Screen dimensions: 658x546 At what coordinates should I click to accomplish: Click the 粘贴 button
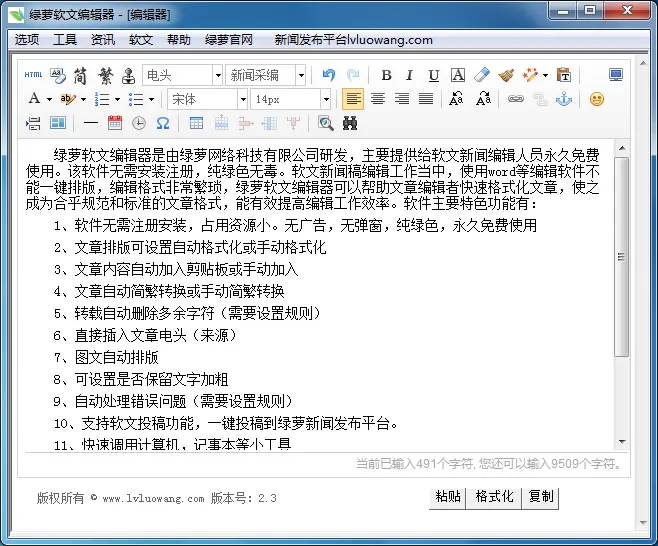click(x=447, y=498)
